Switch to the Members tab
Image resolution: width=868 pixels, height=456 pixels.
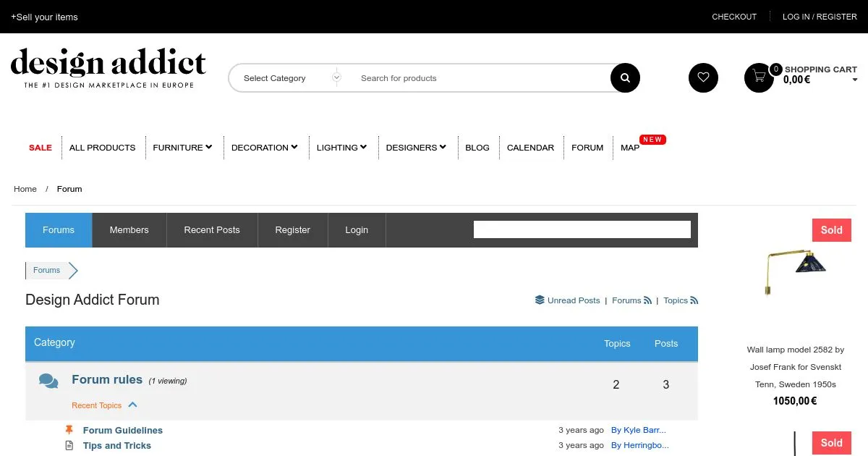(129, 230)
